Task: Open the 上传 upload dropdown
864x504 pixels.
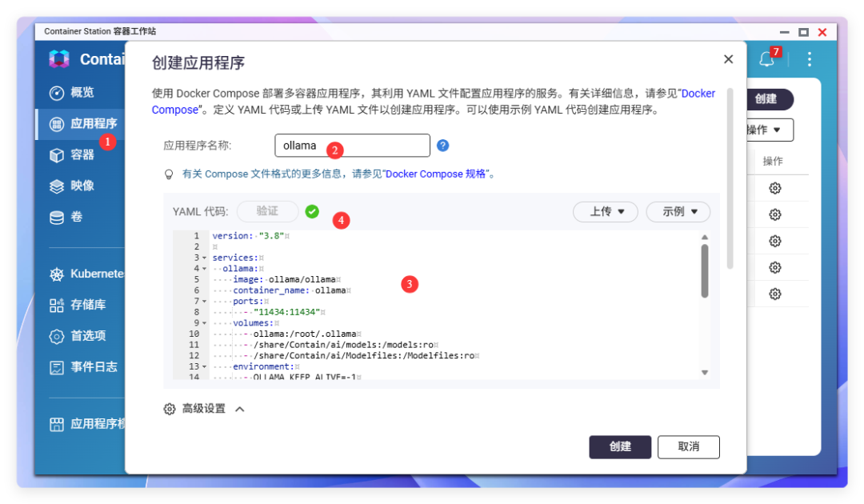Action: tap(606, 211)
